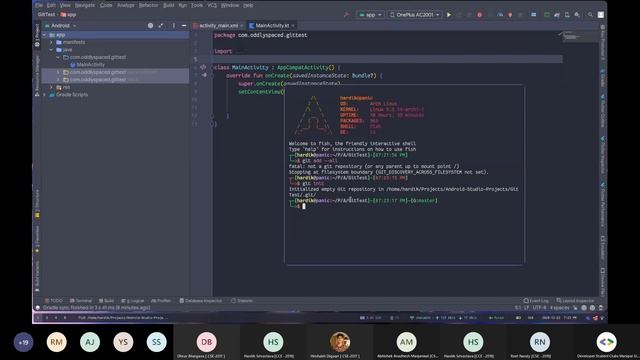Click terminal prompt cursor line

pyautogui.click(x=304, y=207)
